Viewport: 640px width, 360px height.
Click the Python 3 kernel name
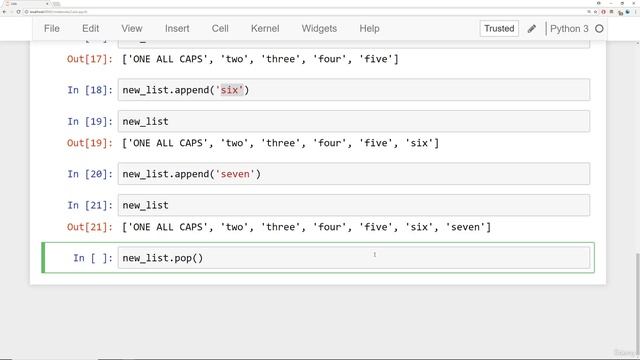click(x=569, y=29)
